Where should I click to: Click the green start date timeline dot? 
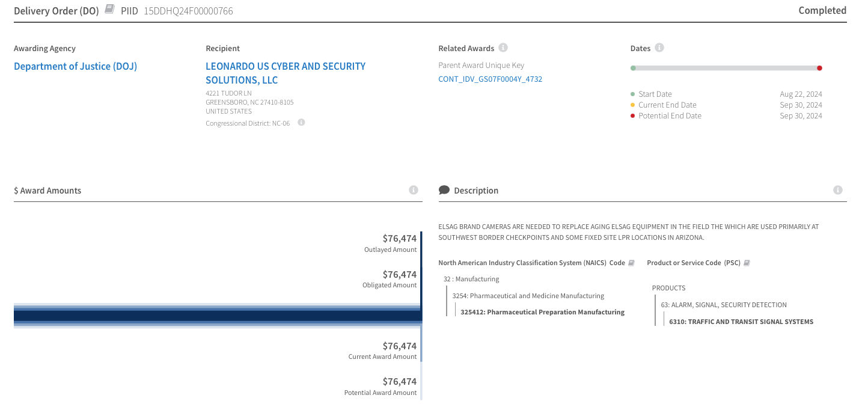click(633, 68)
